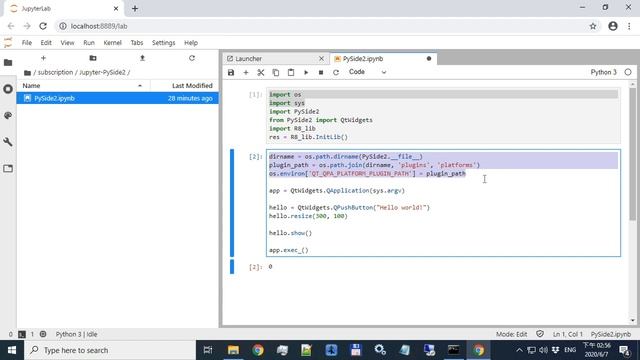Click 'Mode: Edit' in the status bar

point(511,334)
